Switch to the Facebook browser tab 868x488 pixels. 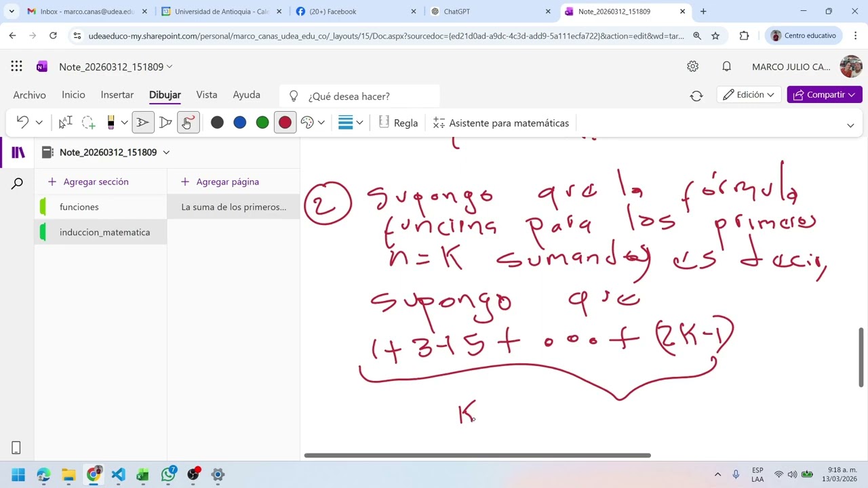pos(356,12)
